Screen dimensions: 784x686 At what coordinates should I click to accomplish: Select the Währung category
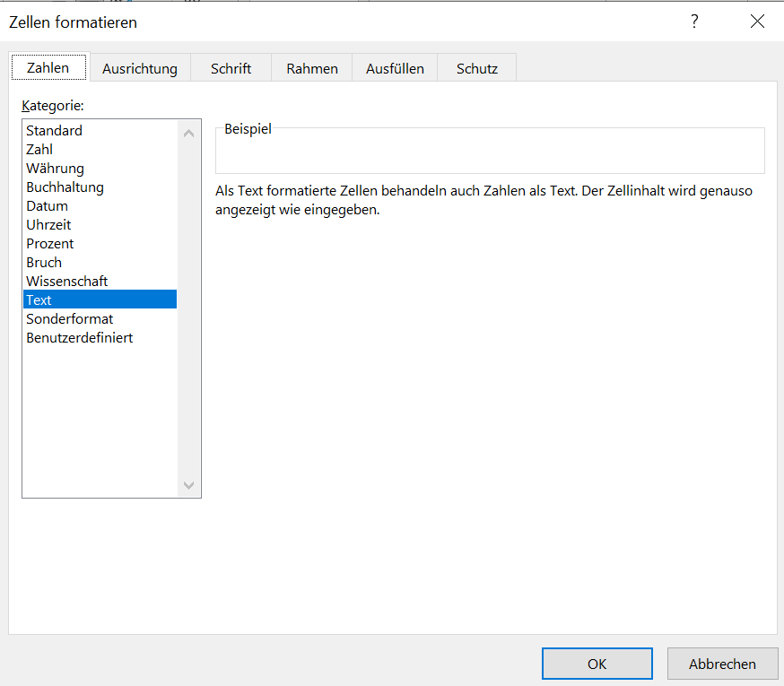pyautogui.click(x=55, y=169)
